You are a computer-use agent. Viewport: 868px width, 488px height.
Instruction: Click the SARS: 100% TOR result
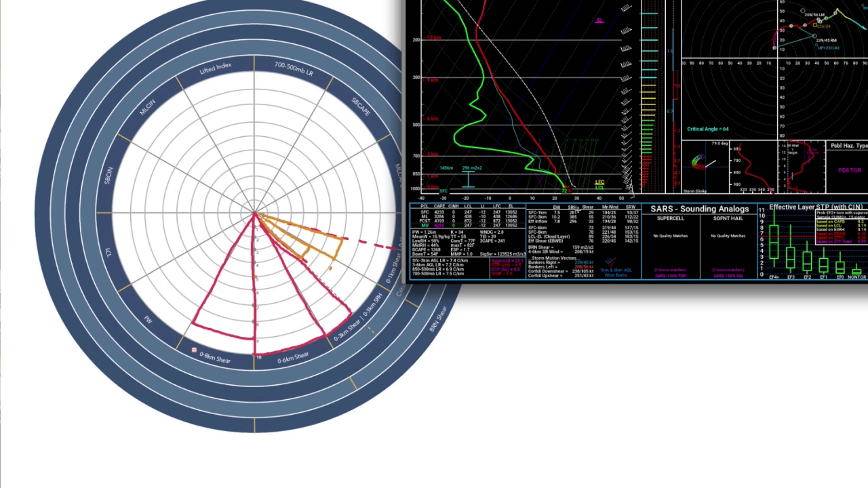(670, 276)
